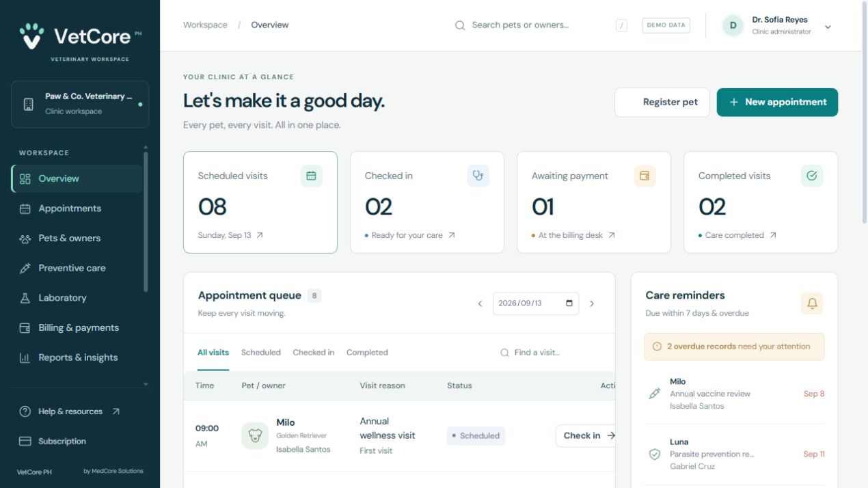Click the Workspace breadcrumb link
This screenshot has height=488, width=868.
coord(205,25)
